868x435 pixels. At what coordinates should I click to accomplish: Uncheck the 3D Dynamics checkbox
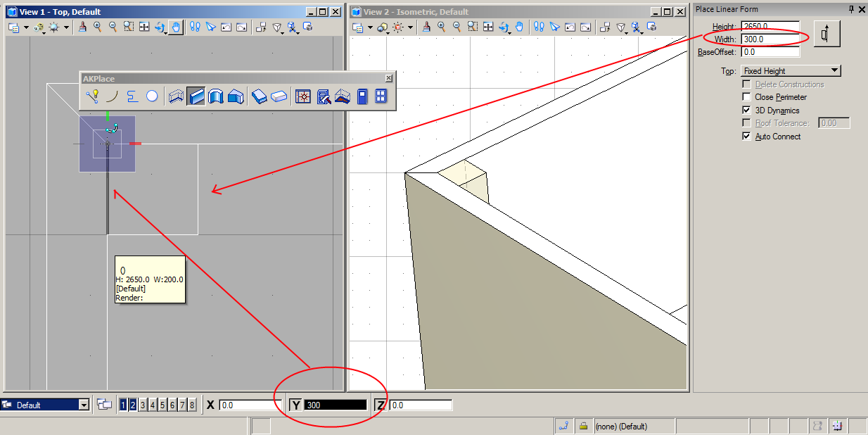tap(746, 111)
